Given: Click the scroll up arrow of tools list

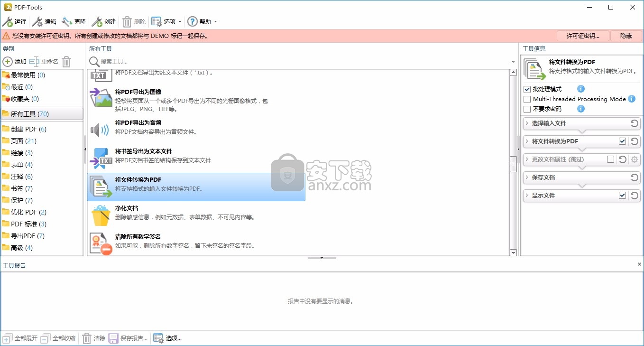Looking at the screenshot, I should [513, 73].
